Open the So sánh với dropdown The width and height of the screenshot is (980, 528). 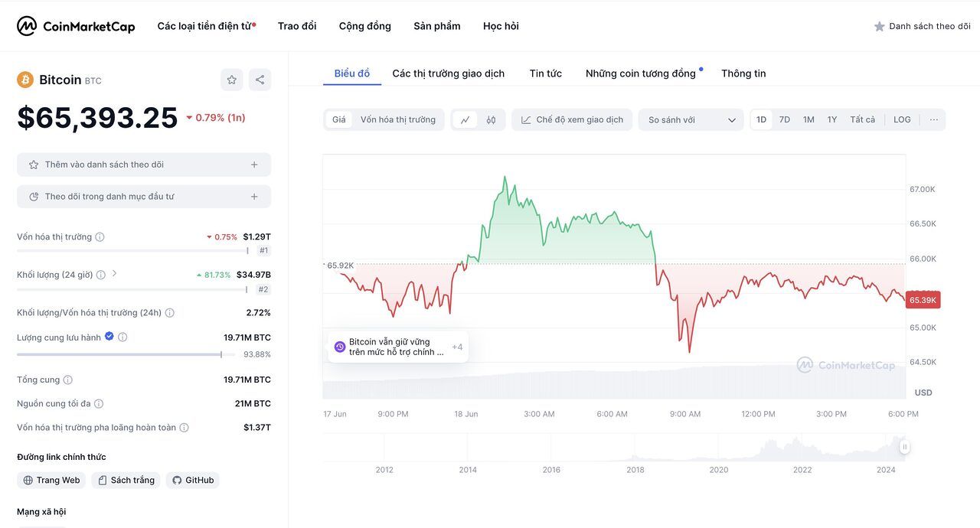pyautogui.click(x=691, y=120)
